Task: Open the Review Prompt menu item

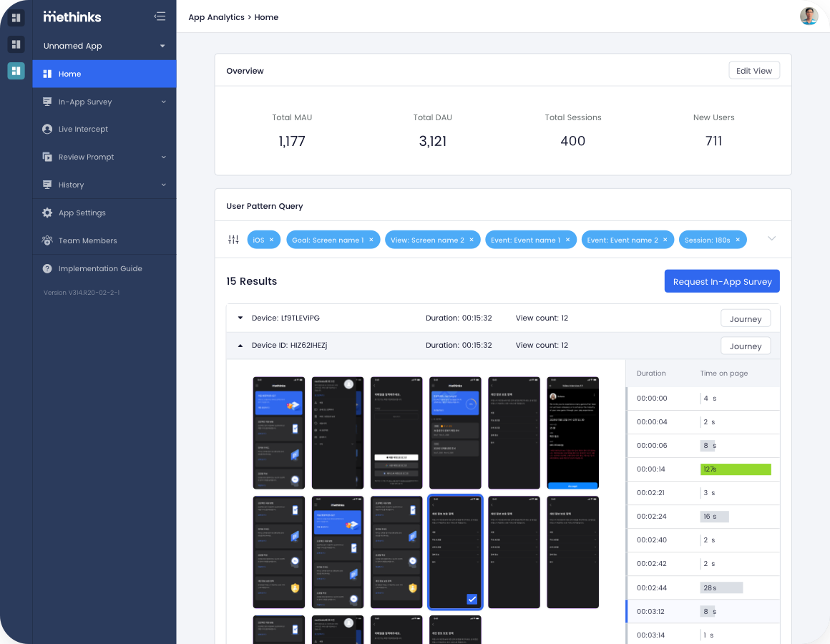Action: [104, 157]
